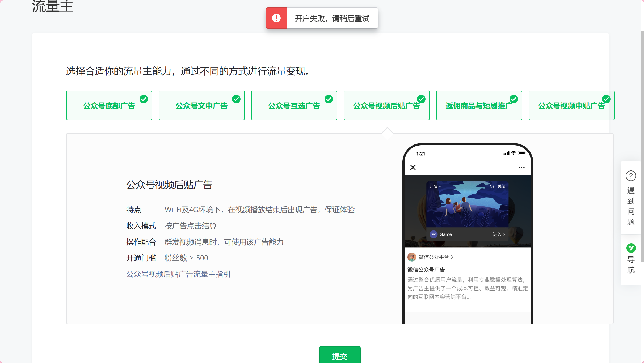Screen dimensions: 644x363
Task: Toggle the 公众号视频中贴广告 checkmark
Action: (606, 99)
